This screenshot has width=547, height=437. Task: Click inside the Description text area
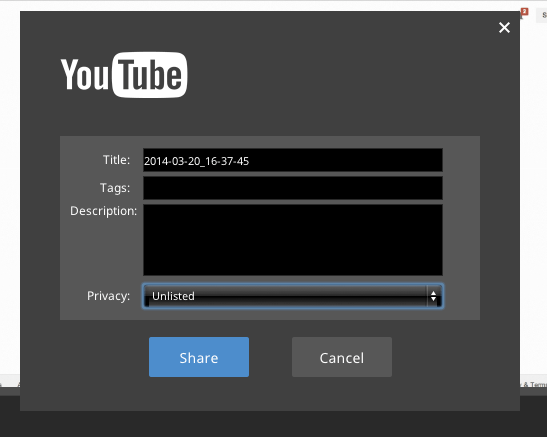[293, 240]
